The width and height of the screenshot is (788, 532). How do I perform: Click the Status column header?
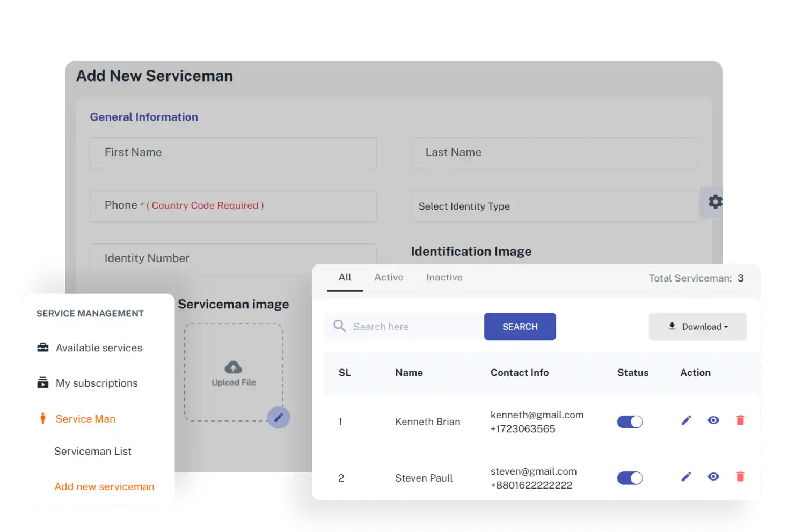(633, 373)
